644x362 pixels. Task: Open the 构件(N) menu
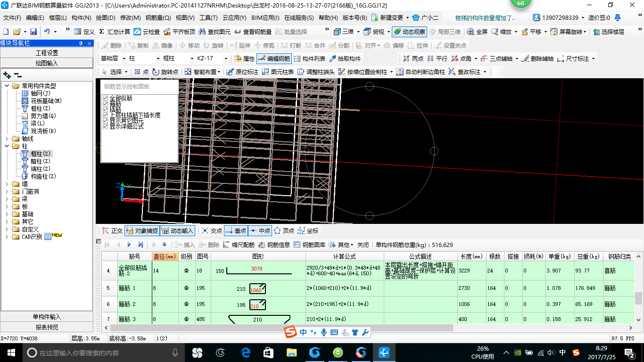pyautogui.click(x=81, y=18)
